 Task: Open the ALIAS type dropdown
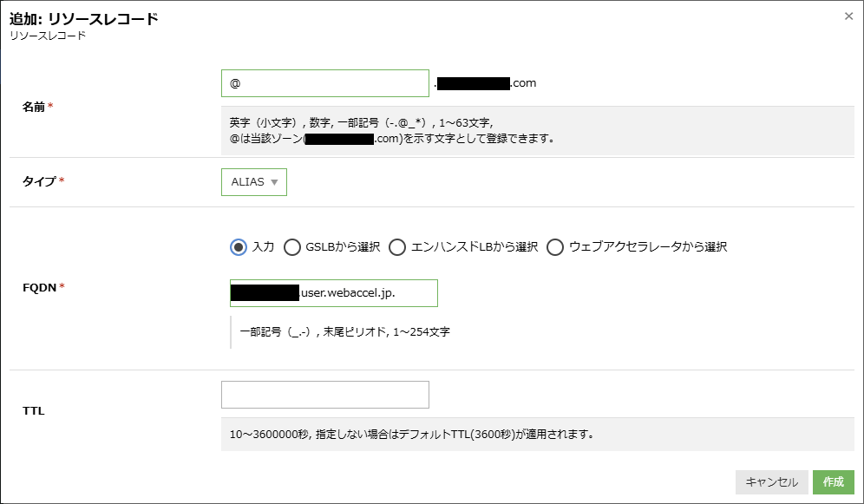[254, 182]
